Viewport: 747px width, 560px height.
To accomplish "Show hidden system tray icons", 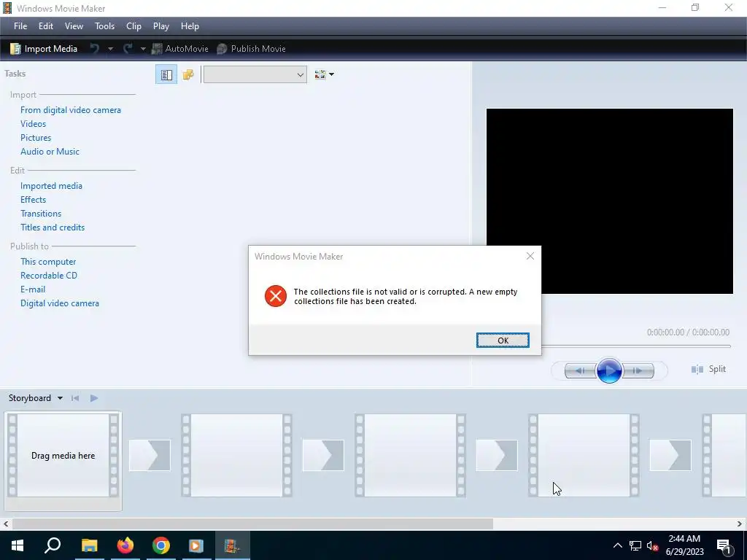I will (x=617, y=545).
